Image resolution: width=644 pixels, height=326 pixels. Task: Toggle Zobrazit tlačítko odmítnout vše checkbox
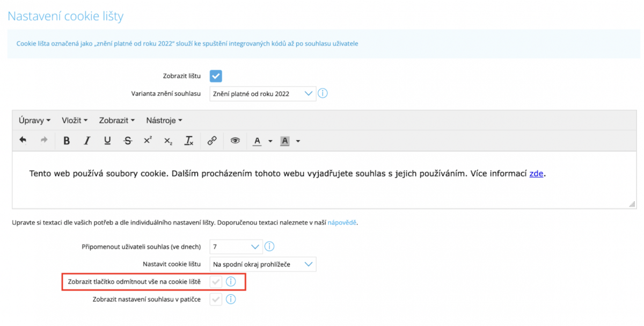pos(216,281)
